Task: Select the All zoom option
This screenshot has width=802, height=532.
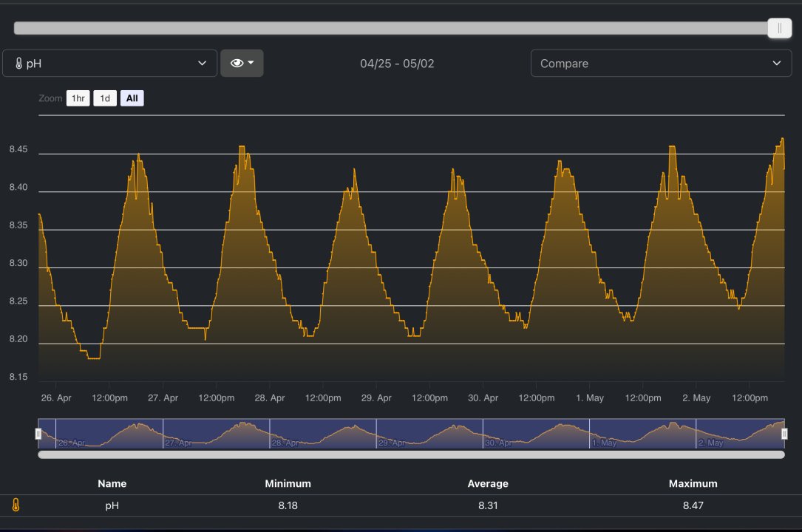Action: tap(132, 98)
